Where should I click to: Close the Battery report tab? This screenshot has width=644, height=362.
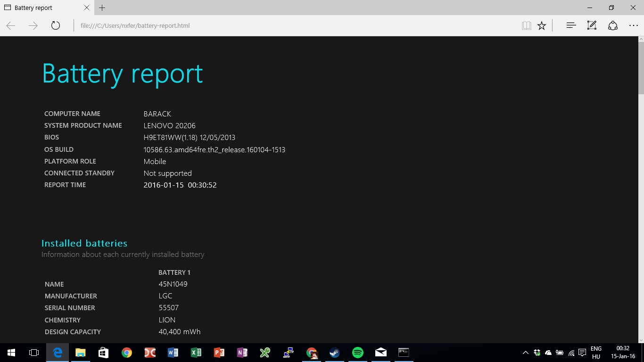tap(87, 8)
